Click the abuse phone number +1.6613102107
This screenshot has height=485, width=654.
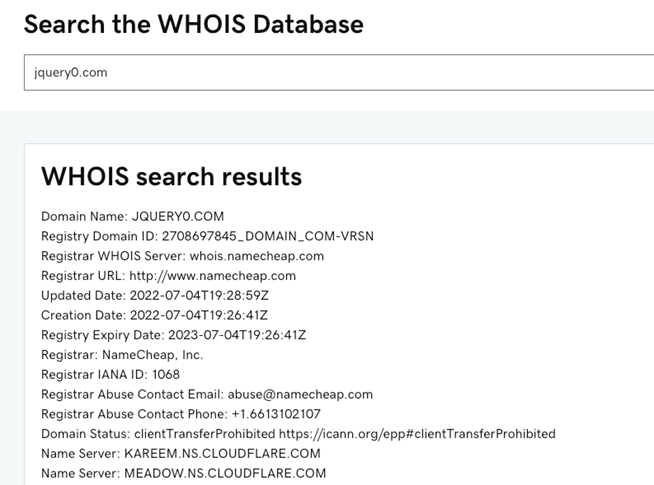click(276, 414)
